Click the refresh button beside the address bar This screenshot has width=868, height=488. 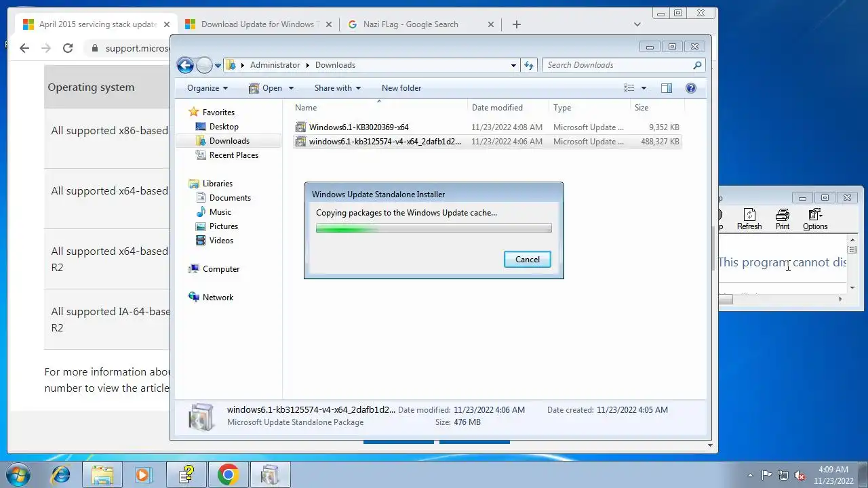(x=530, y=65)
